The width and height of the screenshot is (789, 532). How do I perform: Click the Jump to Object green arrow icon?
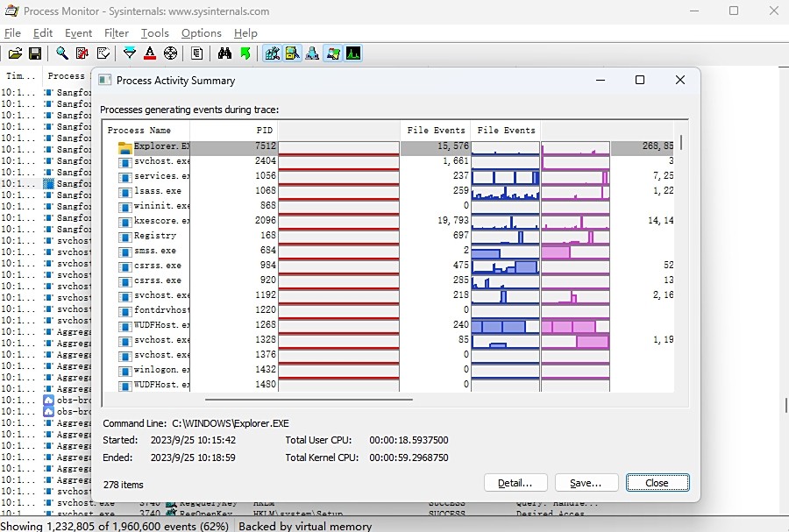245,53
